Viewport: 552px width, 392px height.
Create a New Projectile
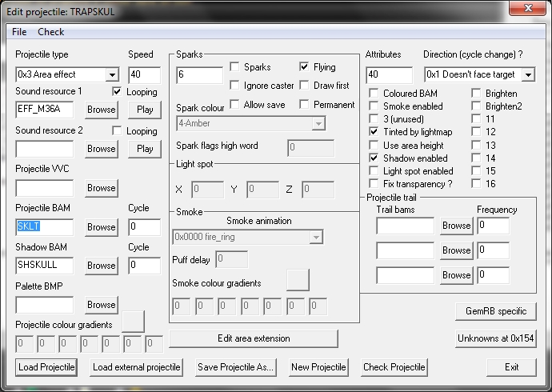(x=318, y=367)
